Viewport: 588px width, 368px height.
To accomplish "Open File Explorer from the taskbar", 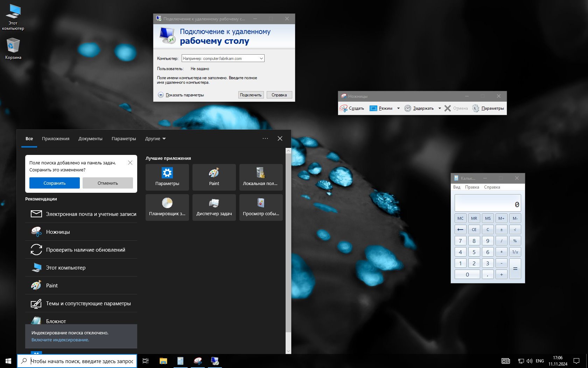I will pos(163,361).
